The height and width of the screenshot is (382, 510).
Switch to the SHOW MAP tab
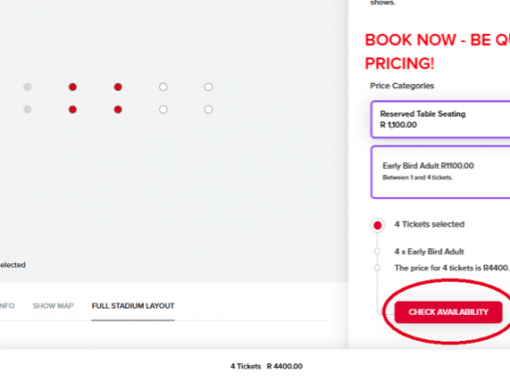coord(53,306)
